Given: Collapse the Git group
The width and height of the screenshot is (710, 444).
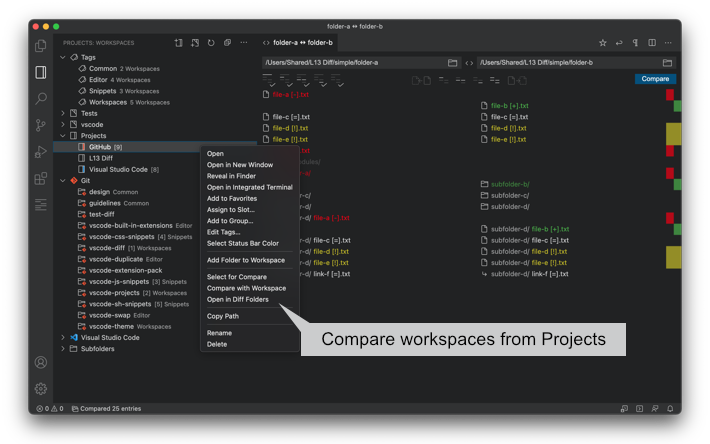Looking at the screenshot, I should click(63, 181).
